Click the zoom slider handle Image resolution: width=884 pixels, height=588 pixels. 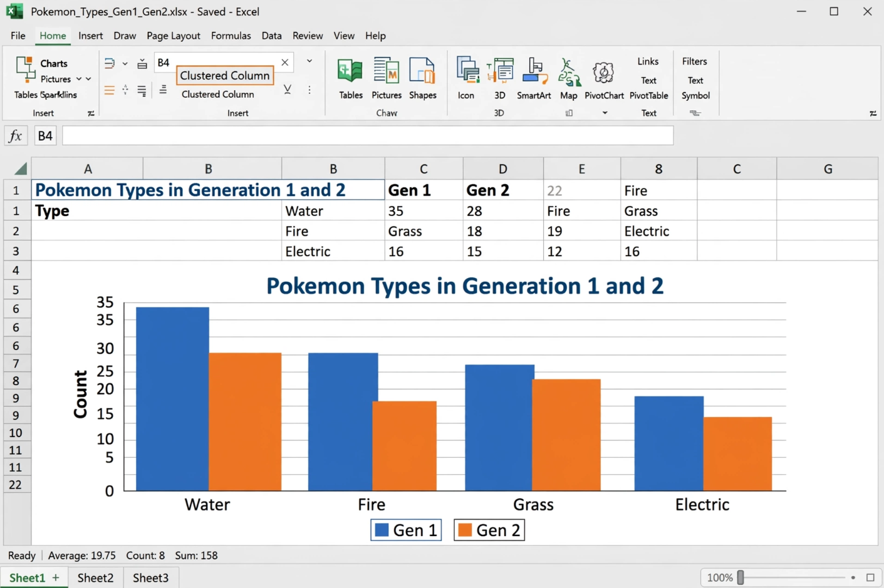741,577
